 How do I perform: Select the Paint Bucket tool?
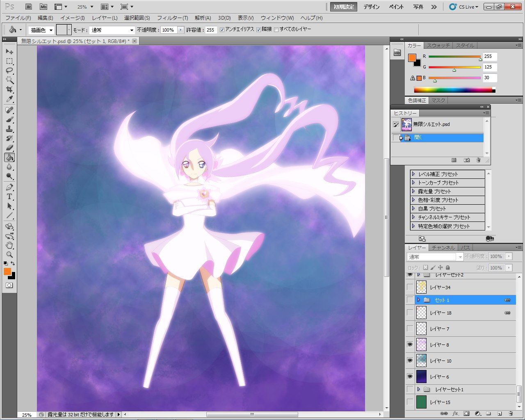pos(9,157)
